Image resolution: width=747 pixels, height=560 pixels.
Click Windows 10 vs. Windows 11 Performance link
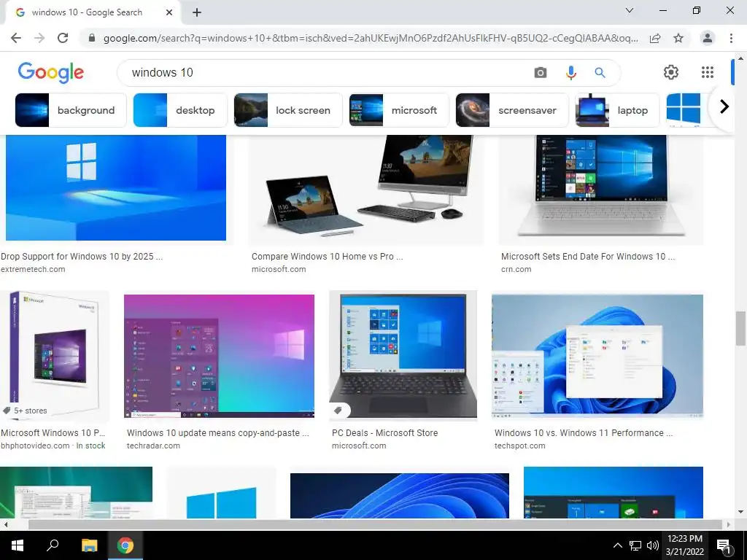584,433
